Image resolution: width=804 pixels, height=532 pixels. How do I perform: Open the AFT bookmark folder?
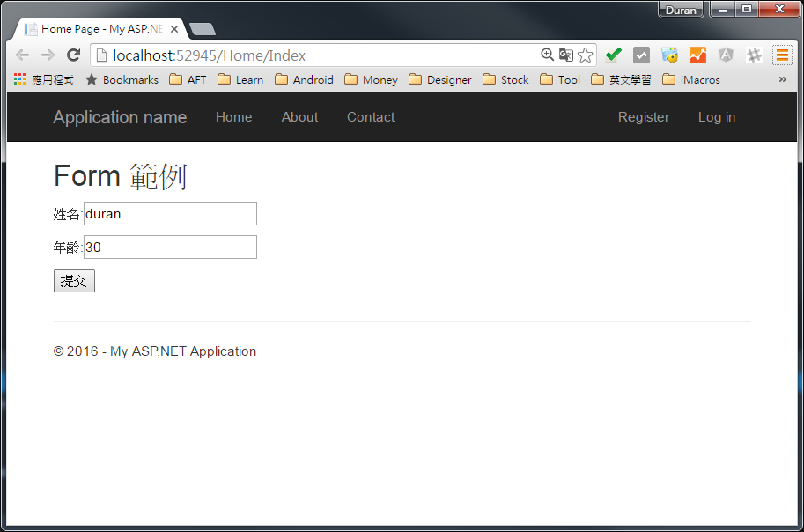point(188,79)
